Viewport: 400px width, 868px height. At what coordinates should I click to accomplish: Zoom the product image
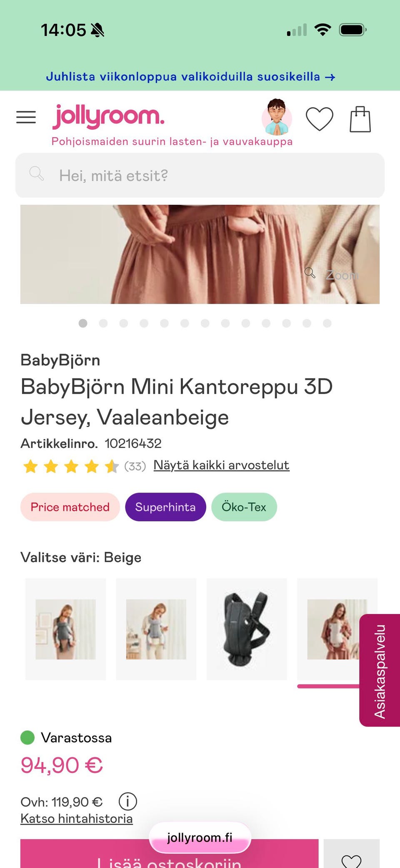[x=332, y=274]
